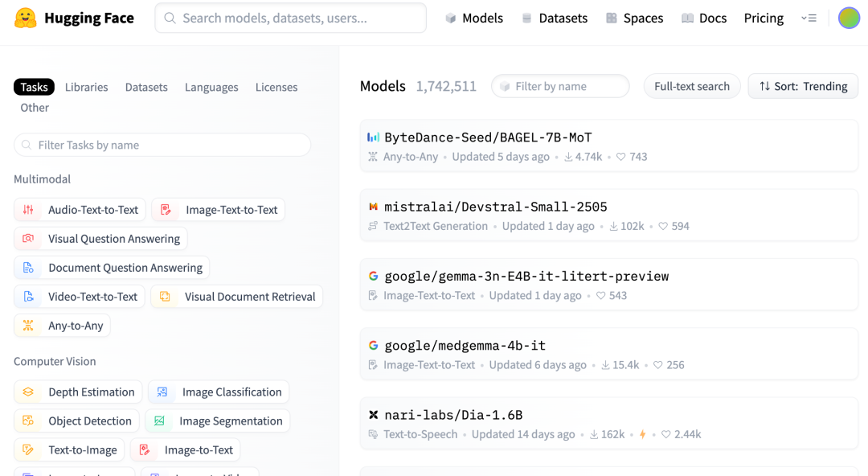Open google/medgemma-4b-it model card
Image resolution: width=868 pixels, height=476 pixels.
coord(465,345)
